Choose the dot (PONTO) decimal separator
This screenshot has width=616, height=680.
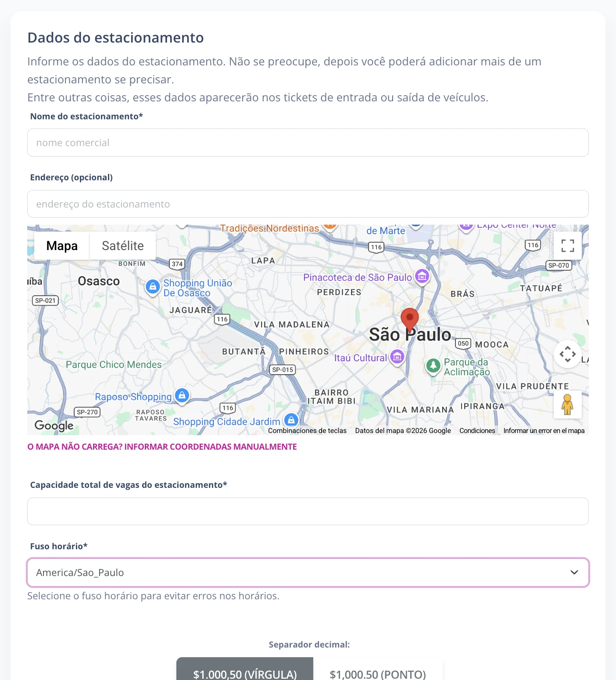click(x=378, y=671)
